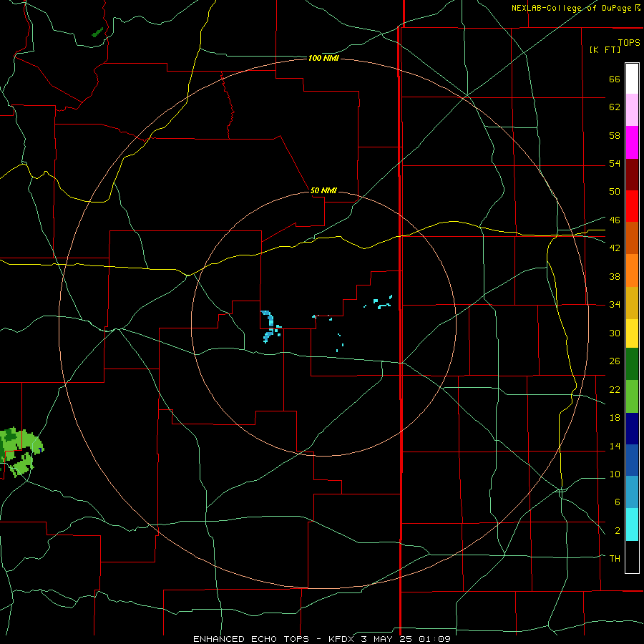The image size is (644, 644).
Task: Click the 100 NMI range ring label
Action: tap(323, 59)
